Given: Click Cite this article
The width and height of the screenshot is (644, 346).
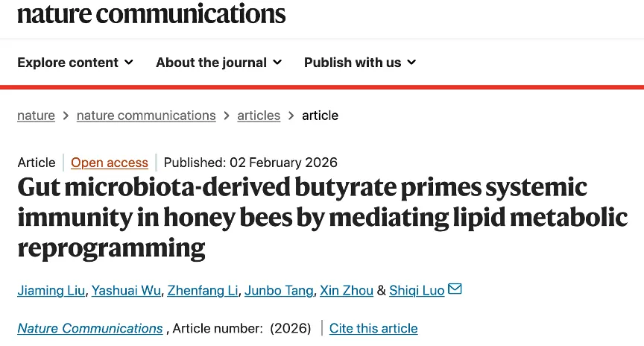Looking at the screenshot, I should click(373, 328).
